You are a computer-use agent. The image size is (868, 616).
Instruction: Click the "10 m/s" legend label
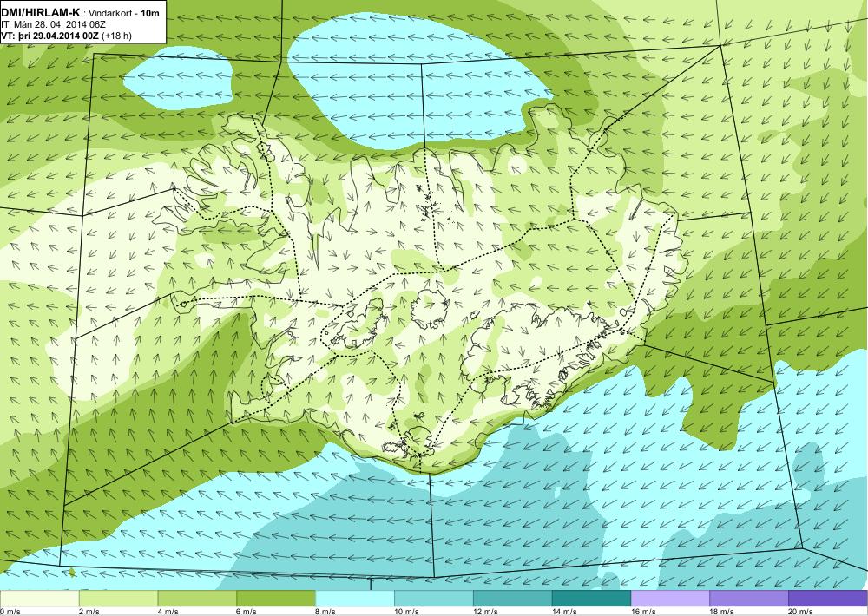(407, 611)
